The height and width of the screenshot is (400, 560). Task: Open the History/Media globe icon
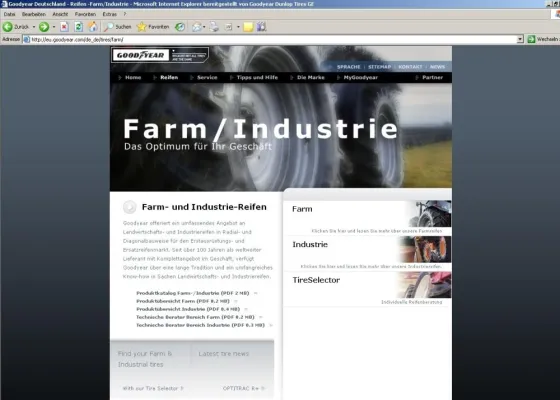(x=180, y=27)
